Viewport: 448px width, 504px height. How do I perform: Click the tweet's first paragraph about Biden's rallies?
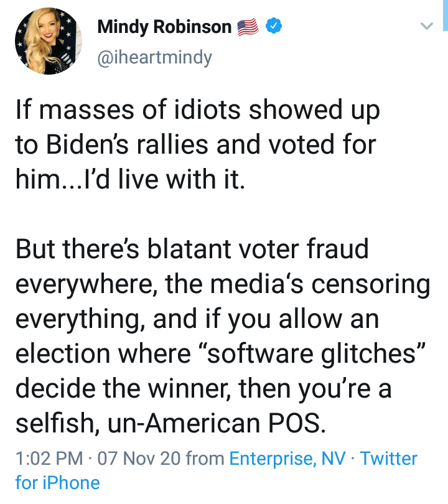(196, 144)
